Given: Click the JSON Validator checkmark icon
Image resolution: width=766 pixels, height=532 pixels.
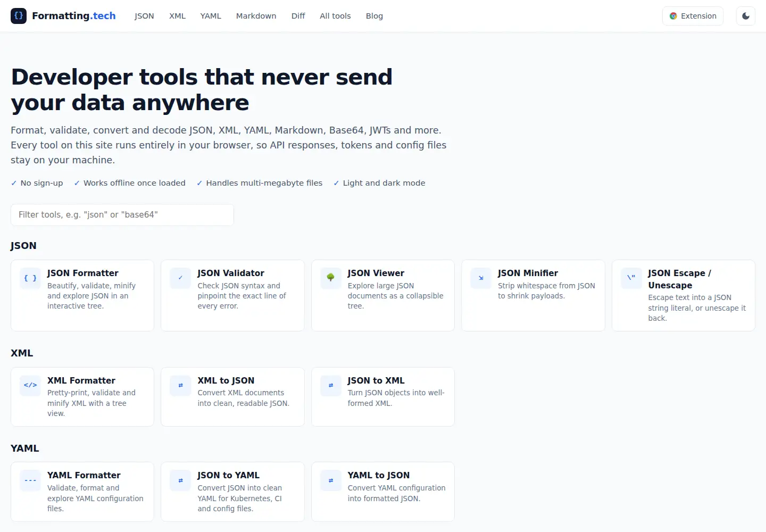Looking at the screenshot, I should (180, 278).
